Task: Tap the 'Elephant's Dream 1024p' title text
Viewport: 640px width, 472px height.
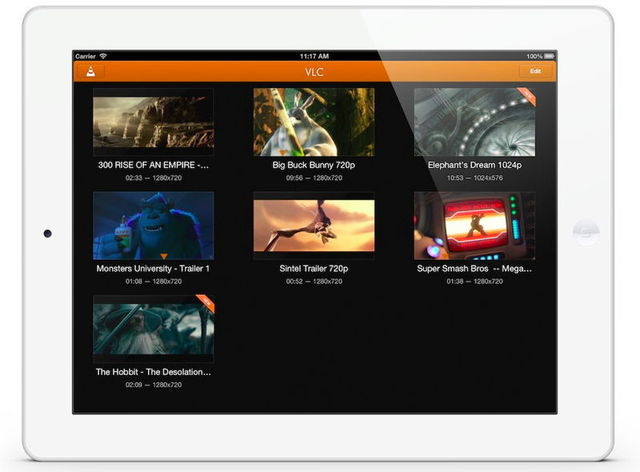Action: [x=474, y=165]
